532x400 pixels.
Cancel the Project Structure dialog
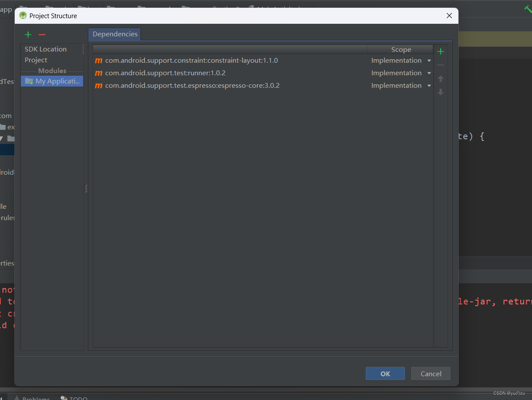430,373
